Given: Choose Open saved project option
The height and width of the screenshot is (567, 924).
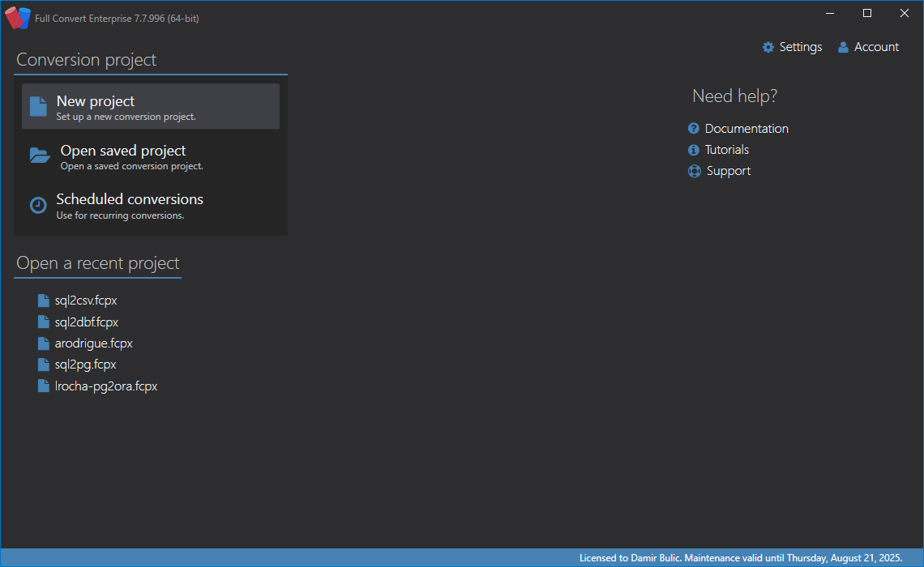Looking at the screenshot, I should pos(123,151).
